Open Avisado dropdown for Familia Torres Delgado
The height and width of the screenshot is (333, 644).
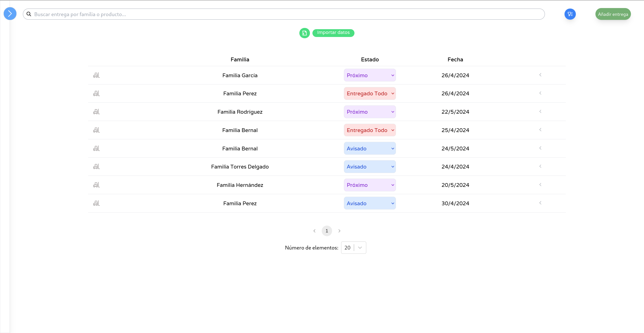point(370,166)
